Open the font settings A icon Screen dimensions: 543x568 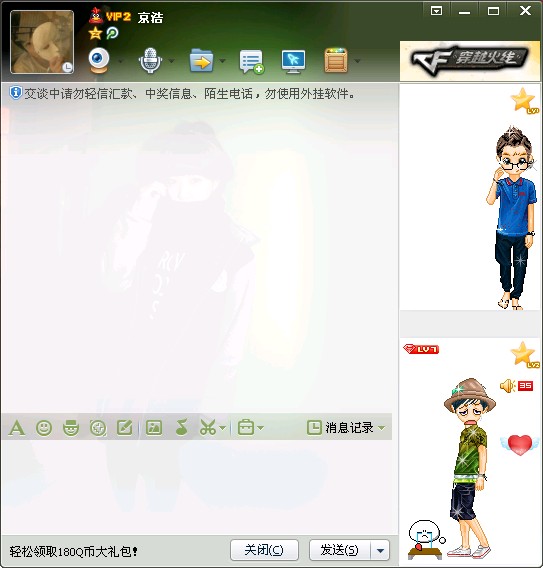click(17, 428)
